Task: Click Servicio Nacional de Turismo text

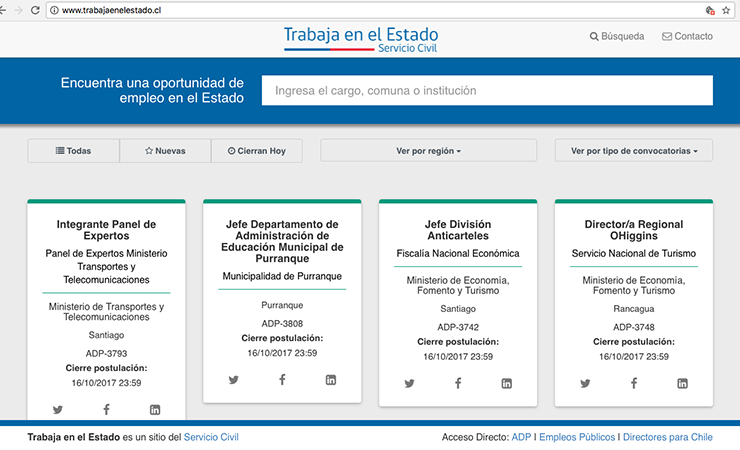Action: click(x=634, y=254)
